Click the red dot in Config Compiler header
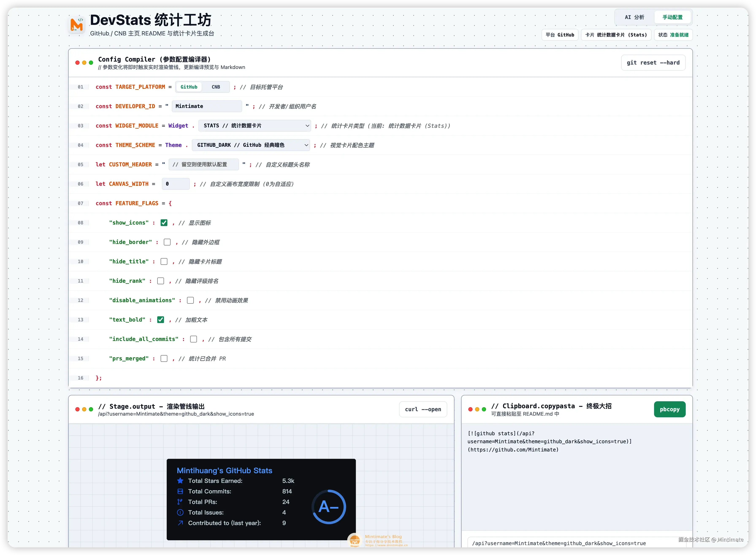This screenshot has width=756, height=555. click(77, 62)
